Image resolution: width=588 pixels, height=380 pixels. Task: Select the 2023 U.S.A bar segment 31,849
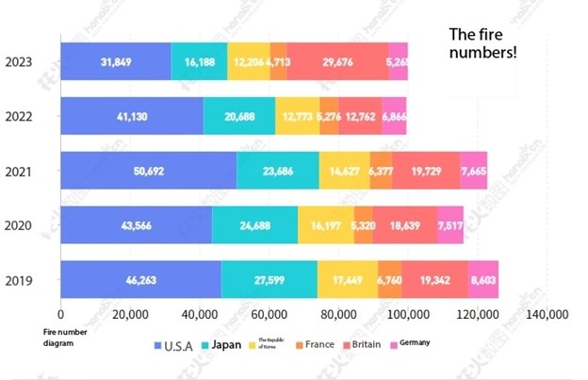pyautogui.click(x=115, y=62)
